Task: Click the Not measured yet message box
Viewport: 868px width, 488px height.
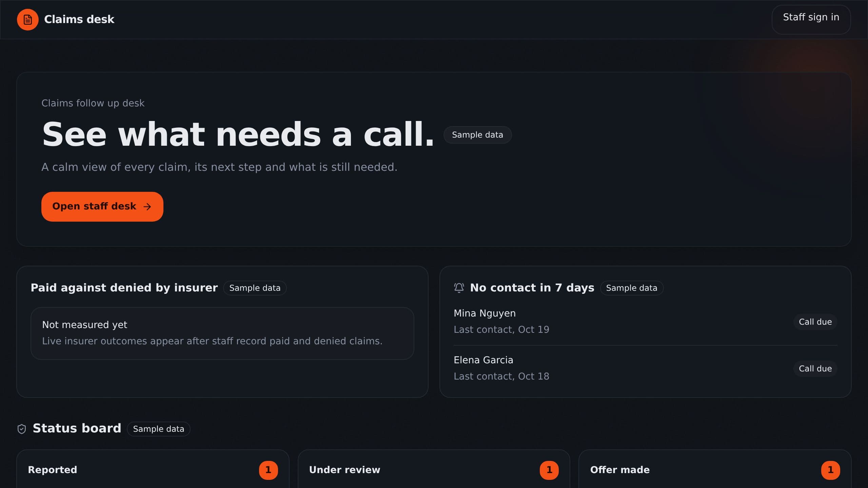Action: [222, 333]
